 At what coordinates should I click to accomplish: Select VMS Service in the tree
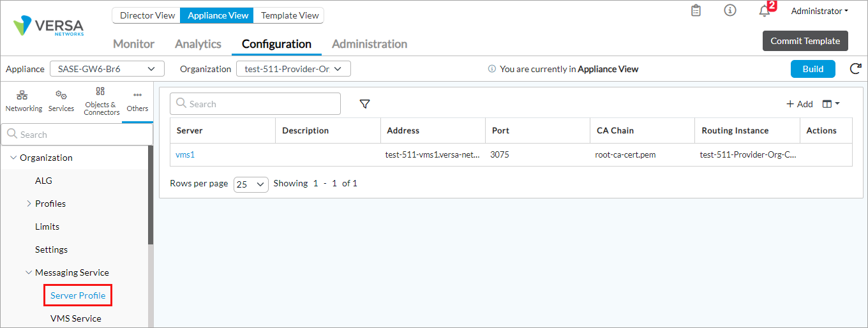(x=76, y=318)
